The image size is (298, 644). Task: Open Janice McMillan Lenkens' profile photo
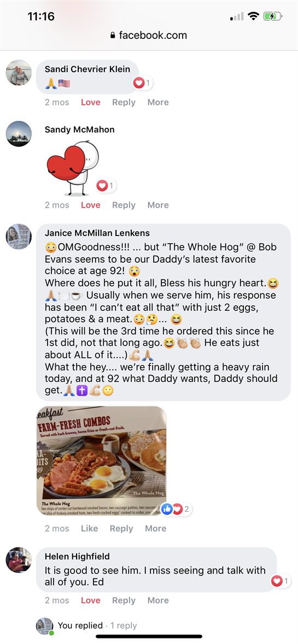[x=19, y=237]
